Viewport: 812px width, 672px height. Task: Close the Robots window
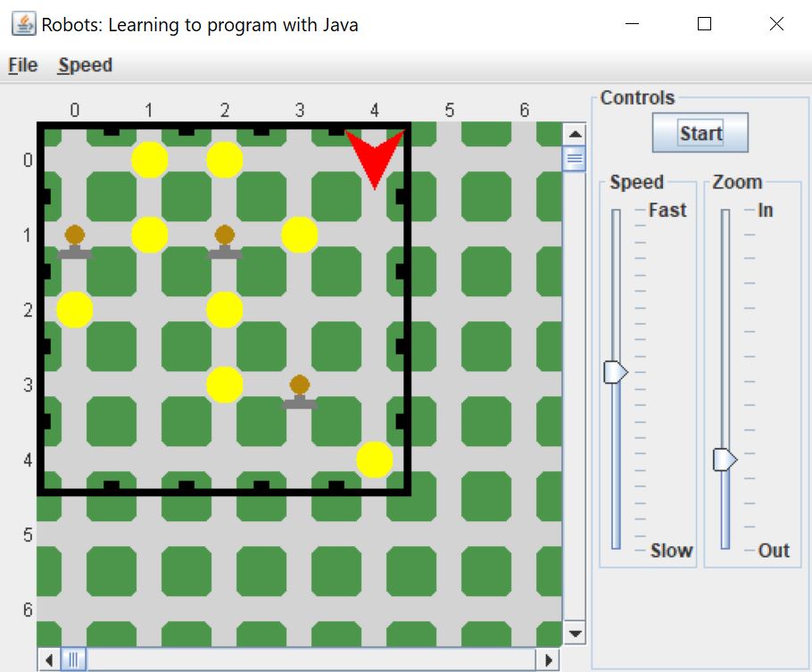(x=776, y=24)
